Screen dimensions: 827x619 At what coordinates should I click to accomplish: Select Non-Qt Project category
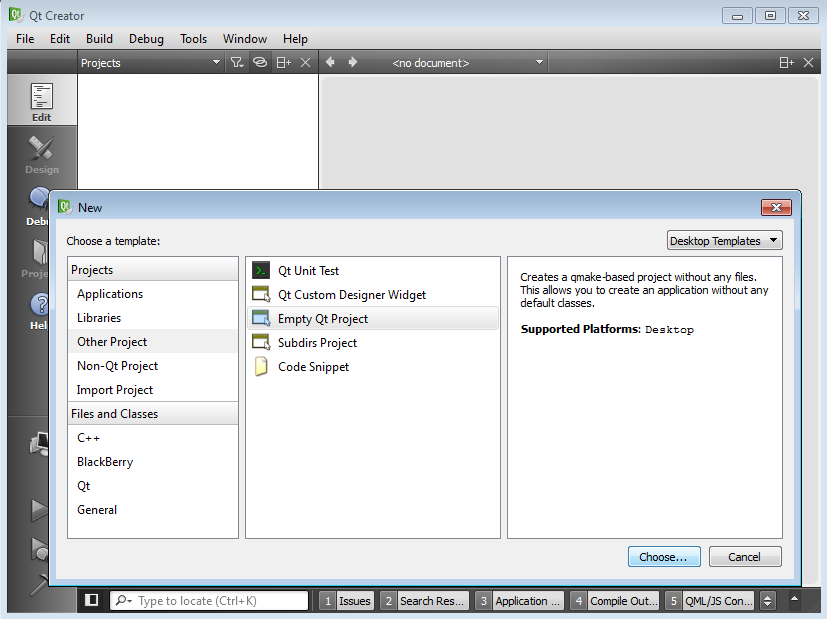[x=153, y=365]
